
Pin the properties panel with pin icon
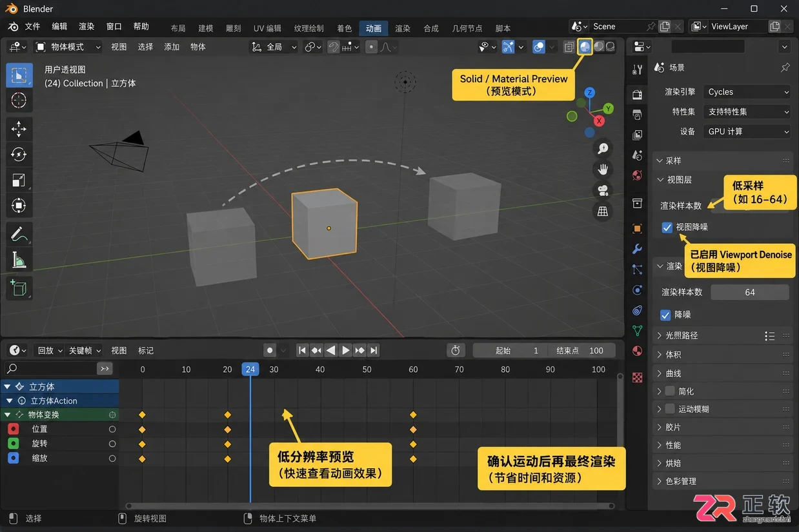[x=785, y=67]
